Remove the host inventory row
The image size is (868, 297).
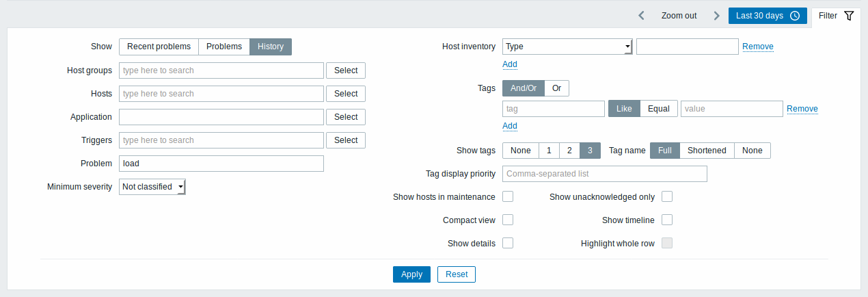(x=758, y=47)
